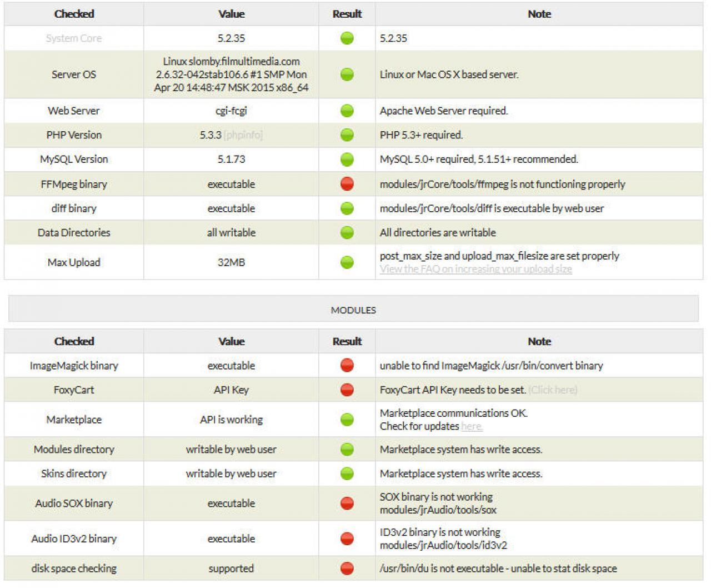Screen dimensions: 711x588
Task: Click the red status dot for FFMpeg binary
Action: [347, 184]
